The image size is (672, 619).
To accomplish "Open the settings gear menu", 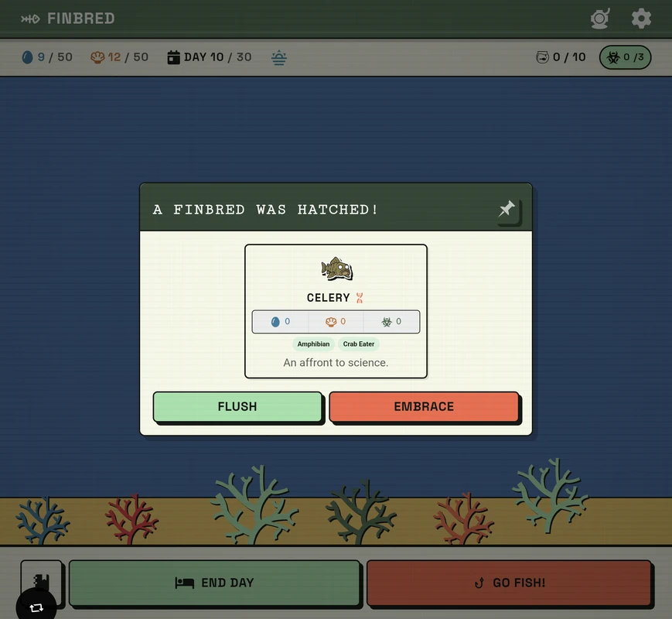I will [x=641, y=18].
